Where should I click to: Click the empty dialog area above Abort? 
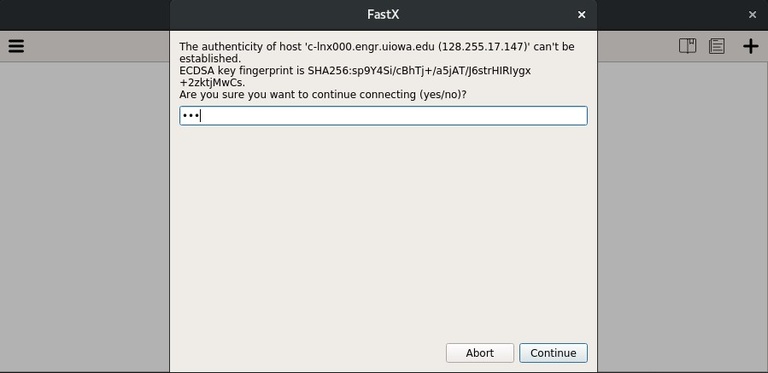click(x=383, y=233)
